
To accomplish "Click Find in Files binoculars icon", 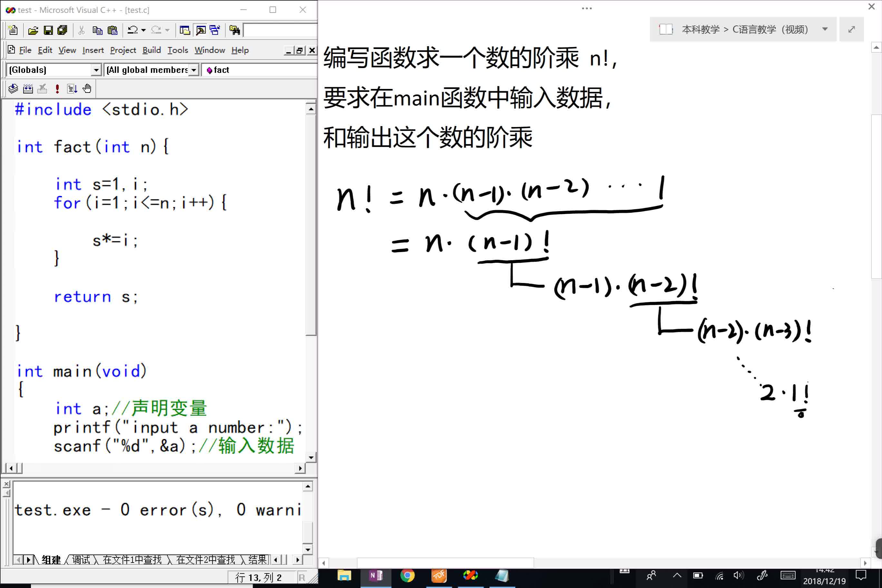I will tap(235, 30).
